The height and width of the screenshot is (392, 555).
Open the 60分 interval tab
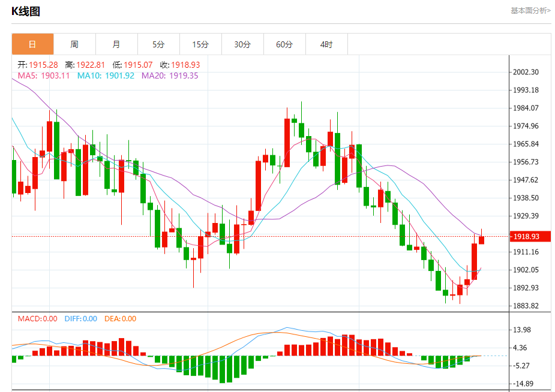point(284,44)
